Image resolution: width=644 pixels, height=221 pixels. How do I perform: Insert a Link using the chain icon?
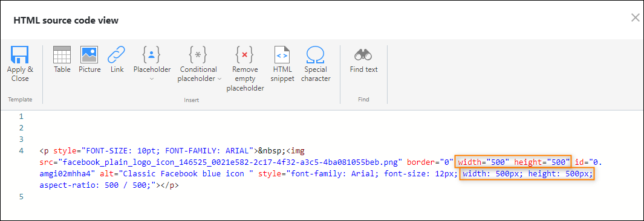click(x=117, y=54)
